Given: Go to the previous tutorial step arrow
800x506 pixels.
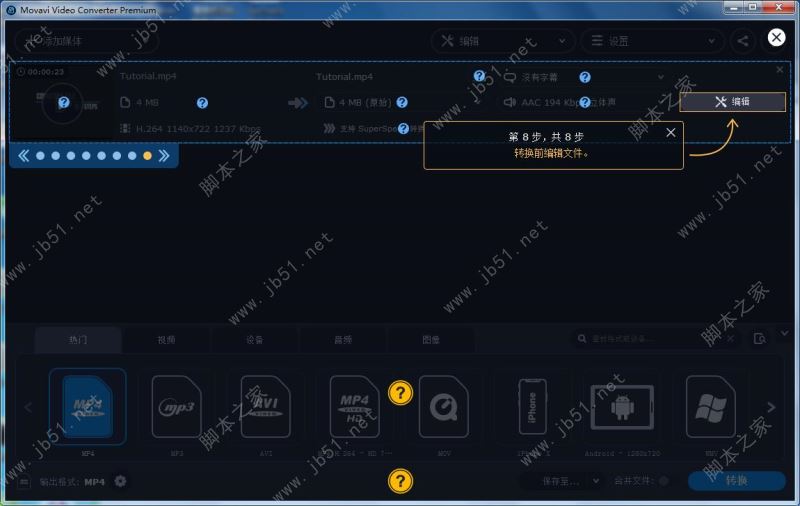Looking at the screenshot, I should point(23,156).
